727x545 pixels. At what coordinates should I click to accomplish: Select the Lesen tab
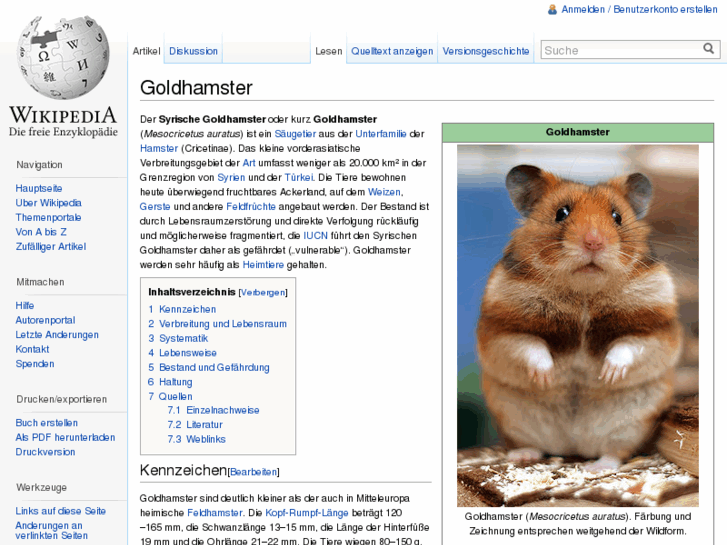point(329,51)
